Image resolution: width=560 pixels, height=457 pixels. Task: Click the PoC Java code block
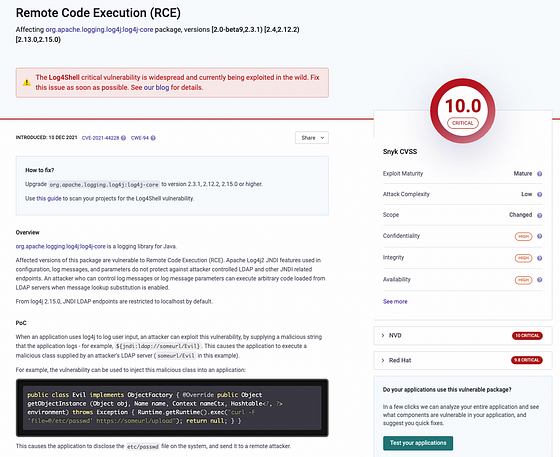click(x=172, y=408)
